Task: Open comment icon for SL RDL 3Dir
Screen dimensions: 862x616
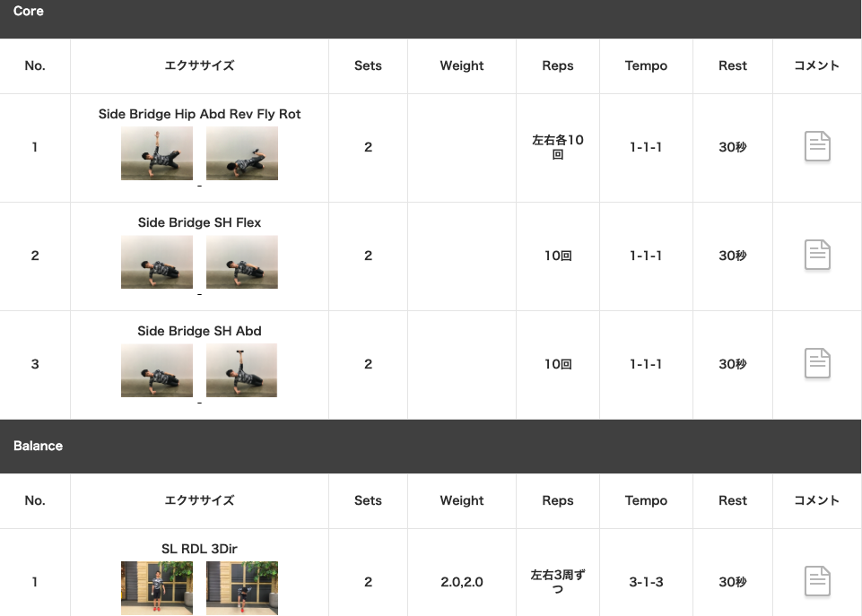Action: coord(817,581)
